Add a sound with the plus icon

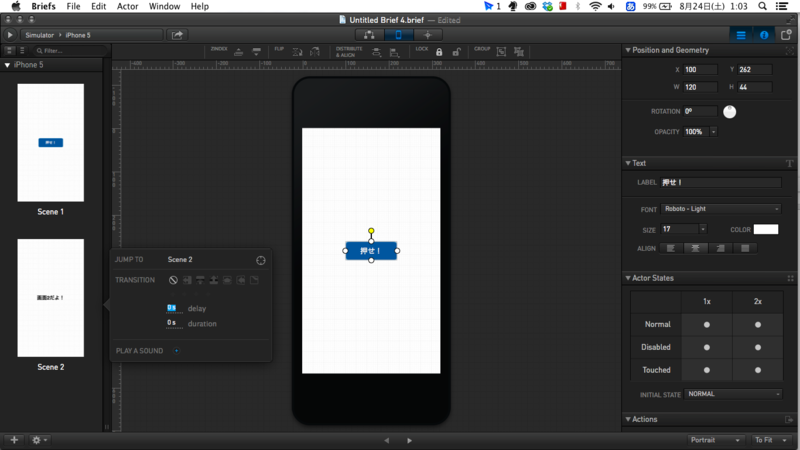click(x=176, y=351)
